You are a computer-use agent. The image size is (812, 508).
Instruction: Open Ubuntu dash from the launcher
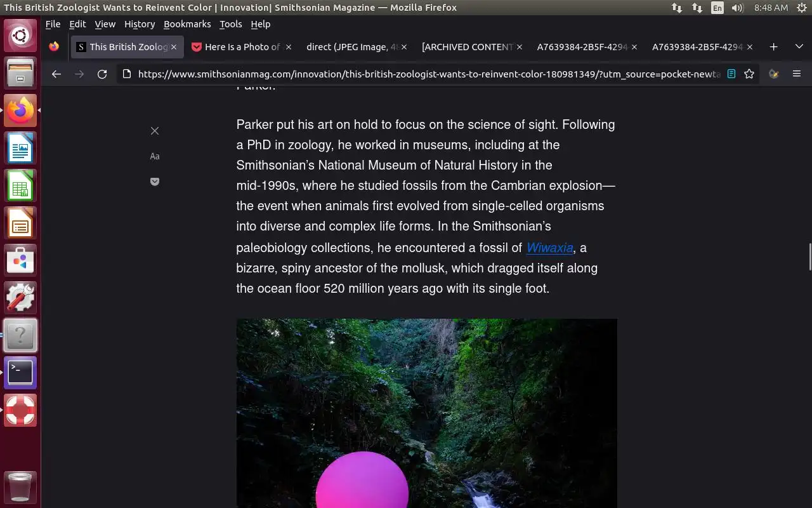coord(20,36)
